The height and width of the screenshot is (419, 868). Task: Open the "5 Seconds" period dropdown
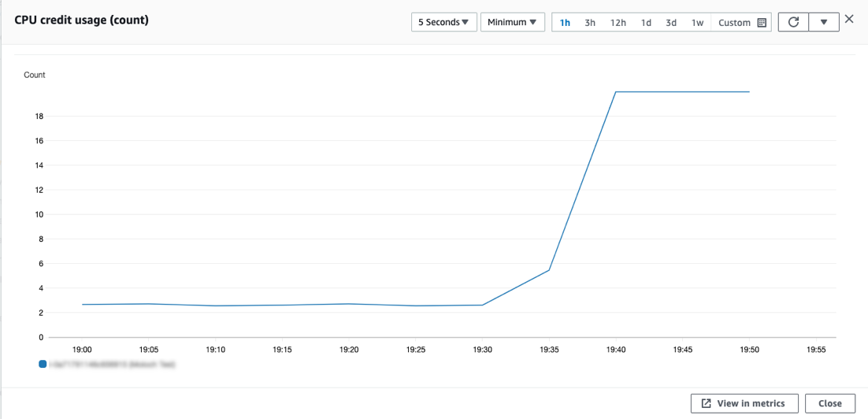pos(443,22)
